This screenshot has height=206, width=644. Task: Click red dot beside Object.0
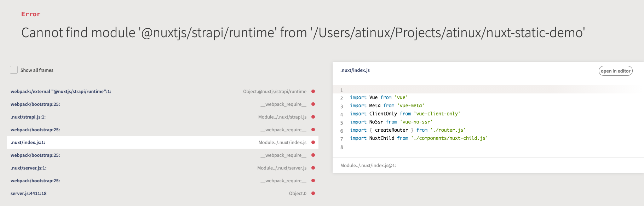pyautogui.click(x=313, y=193)
